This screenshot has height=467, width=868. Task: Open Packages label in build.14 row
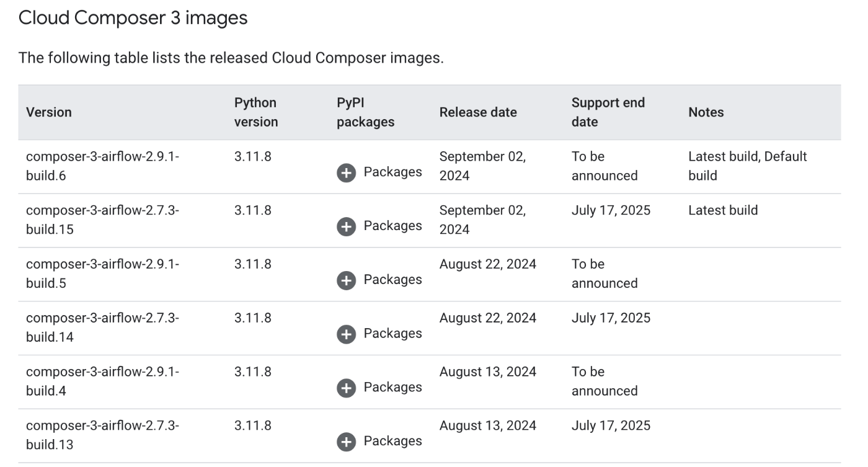tap(392, 334)
